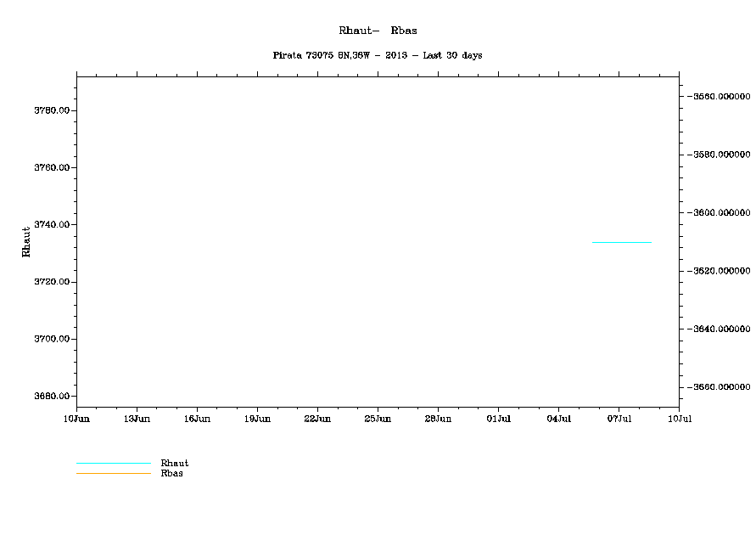Click the 3780.00 left axis value
Image resolution: width=756 pixels, height=535 pixels.
click(x=51, y=110)
